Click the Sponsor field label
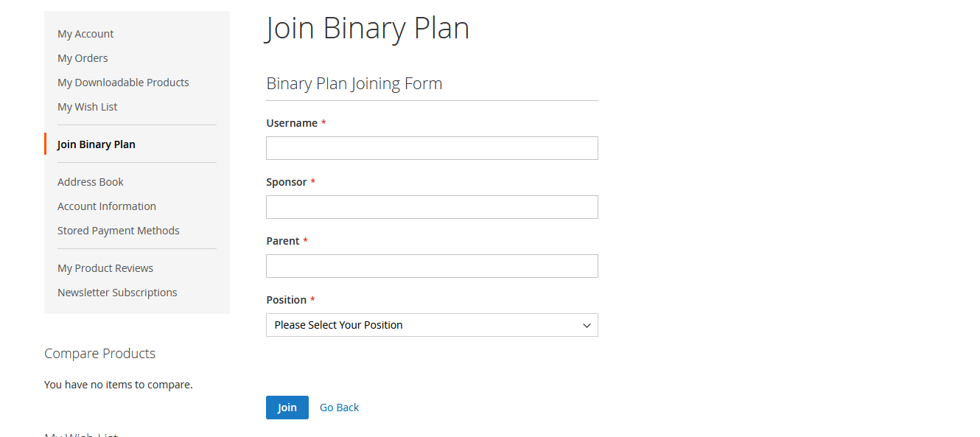The image size is (980, 437). (286, 182)
